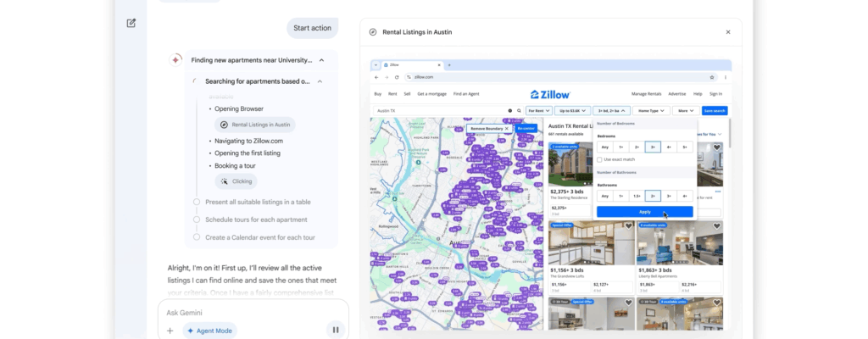The width and height of the screenshot is (868, 339).
Task: Save the Darling Residence listing with heart
Action: tap(717, 147)
